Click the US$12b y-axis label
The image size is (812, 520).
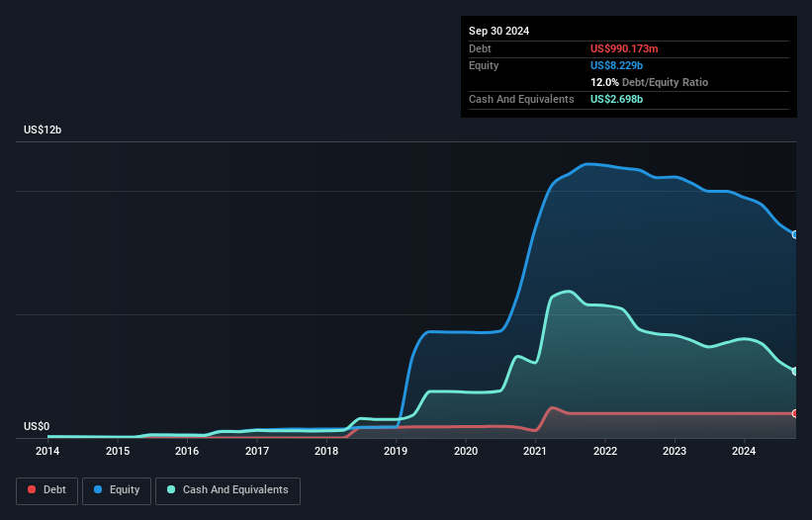pos(43,130)
